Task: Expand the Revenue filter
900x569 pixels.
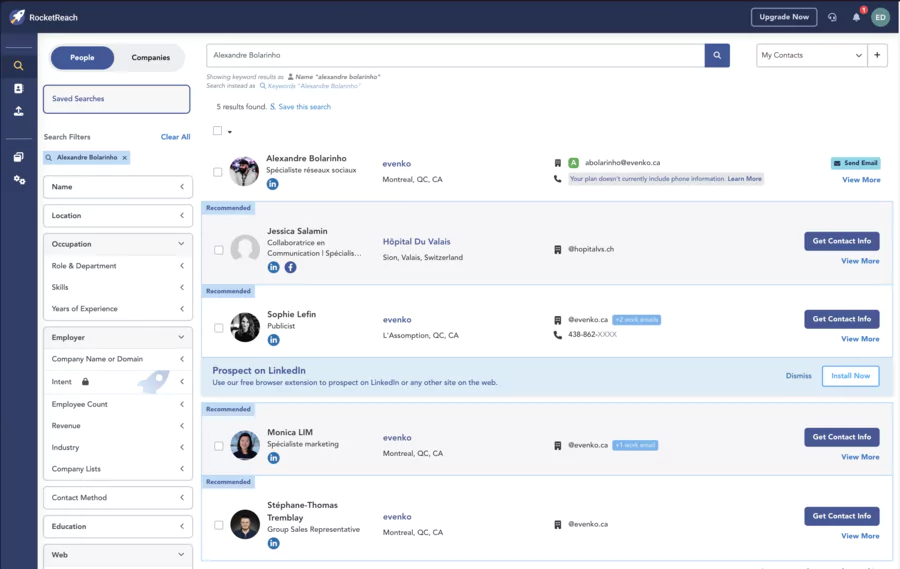Action: 118,425
